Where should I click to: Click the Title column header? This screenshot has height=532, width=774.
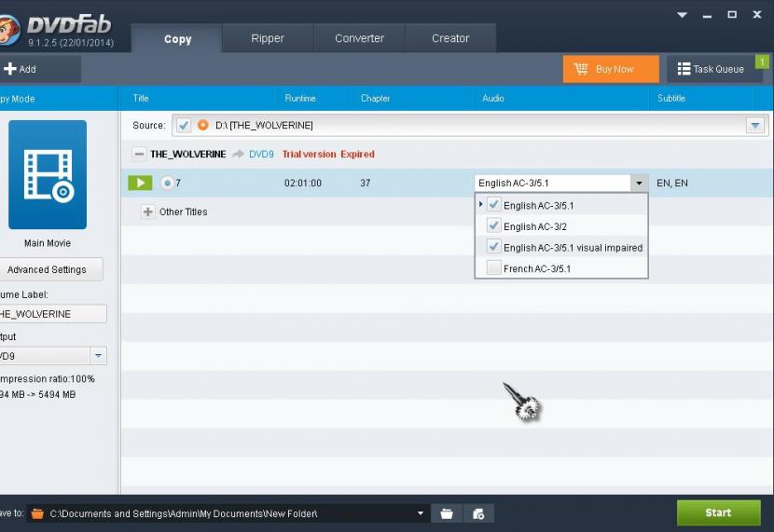point(141,98)
